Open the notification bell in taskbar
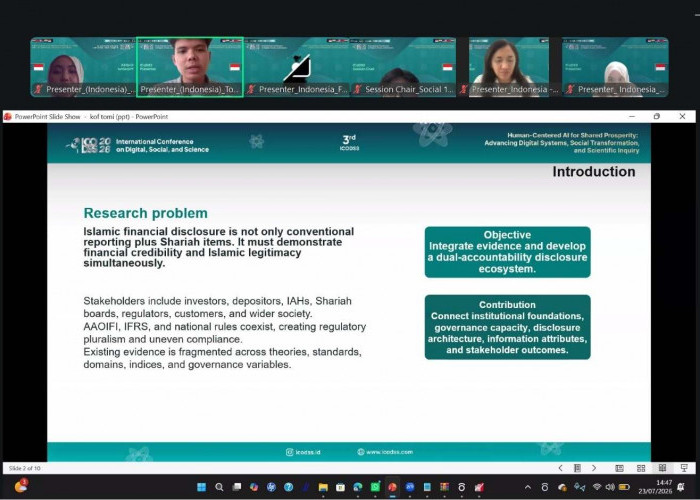 point(681,487)
